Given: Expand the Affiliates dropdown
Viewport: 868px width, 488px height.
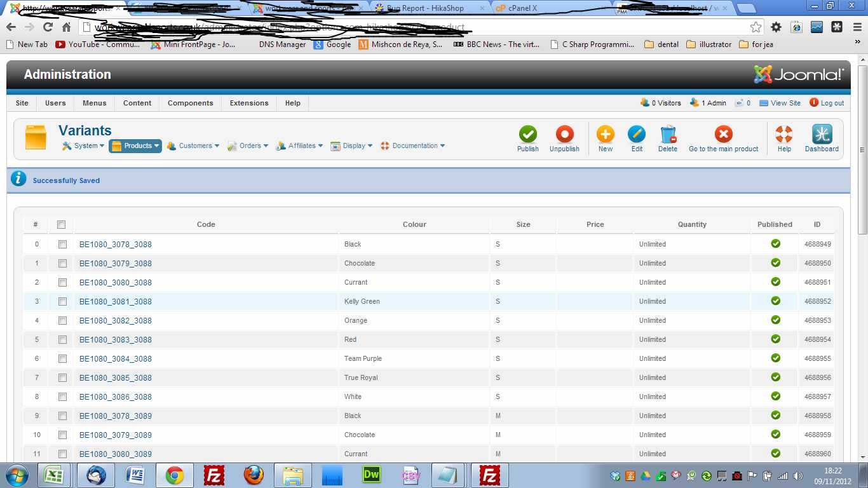Looking at the screenshot, I should (x=299, y=146).
